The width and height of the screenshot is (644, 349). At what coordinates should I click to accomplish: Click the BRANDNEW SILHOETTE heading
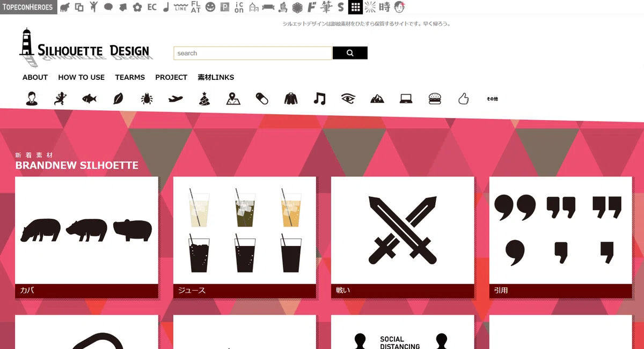click(77, 165)
